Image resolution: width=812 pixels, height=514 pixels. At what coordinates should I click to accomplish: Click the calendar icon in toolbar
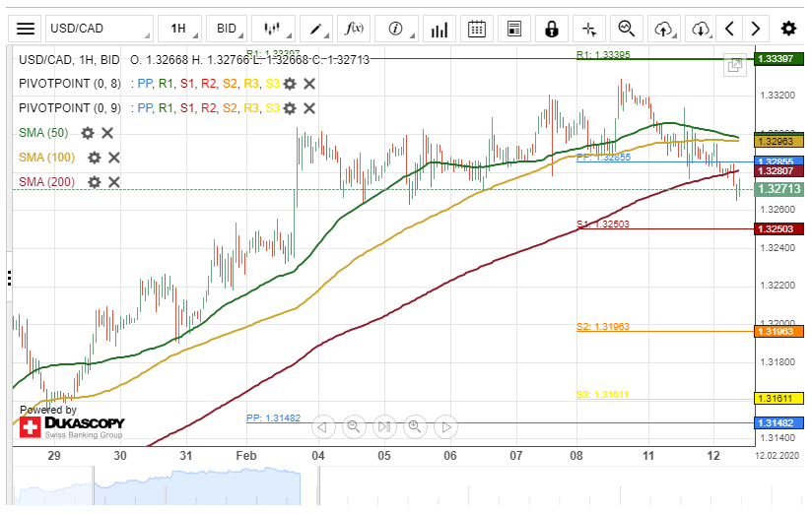point(477,29)
